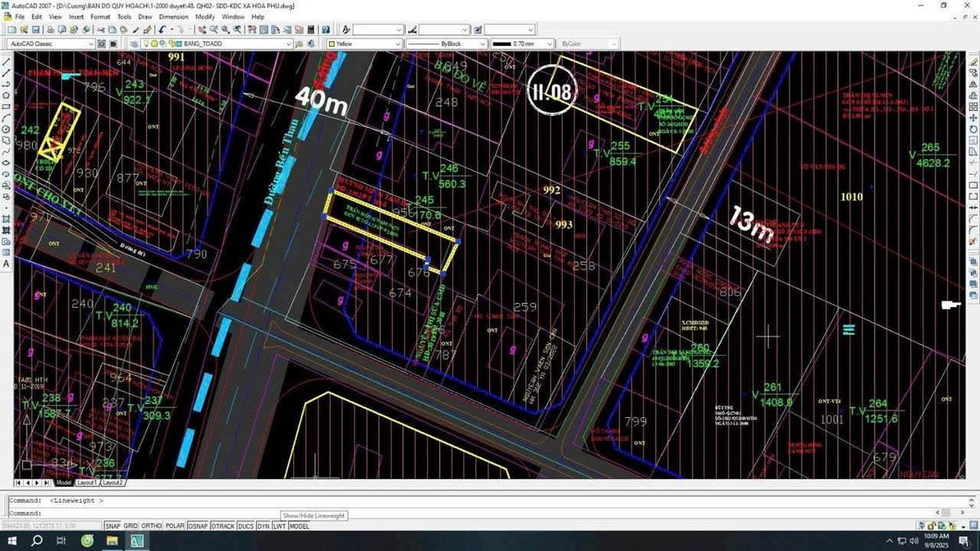This screenshot has height=551, width=980.
Task: Select the Move tool in Modify toolbar
Action: (973, 118)
